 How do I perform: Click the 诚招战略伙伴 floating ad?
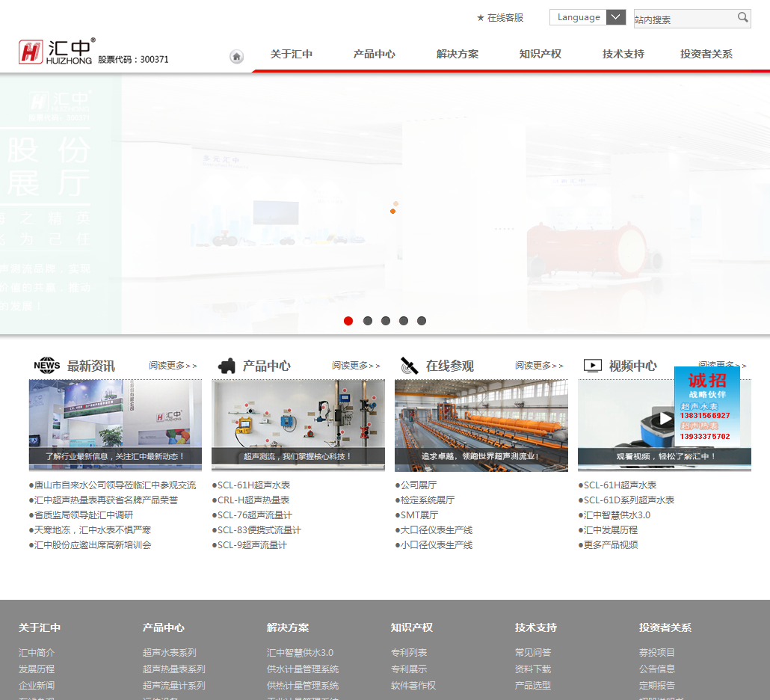(706, 406)
